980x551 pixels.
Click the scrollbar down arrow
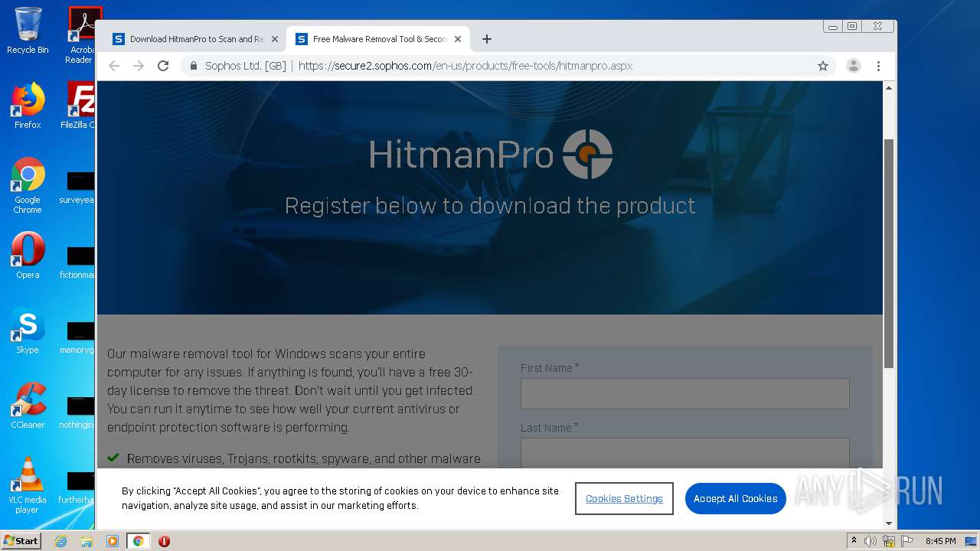tap(889, 523)
